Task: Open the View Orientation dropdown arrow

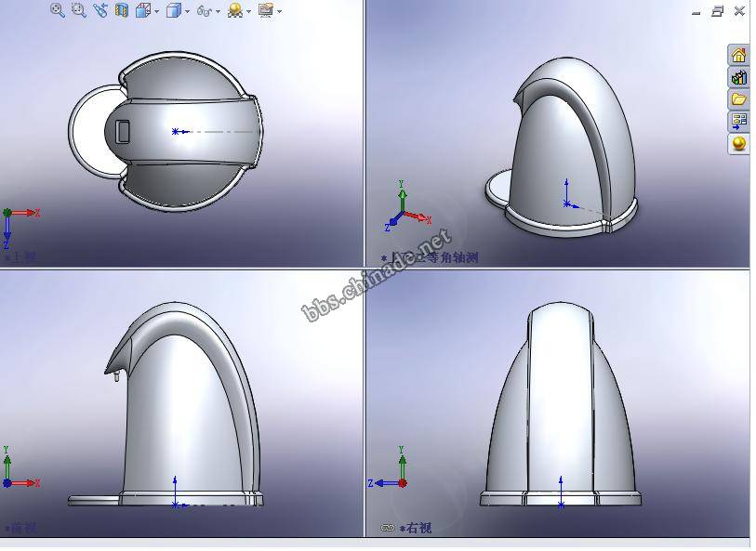Action: 157,11
